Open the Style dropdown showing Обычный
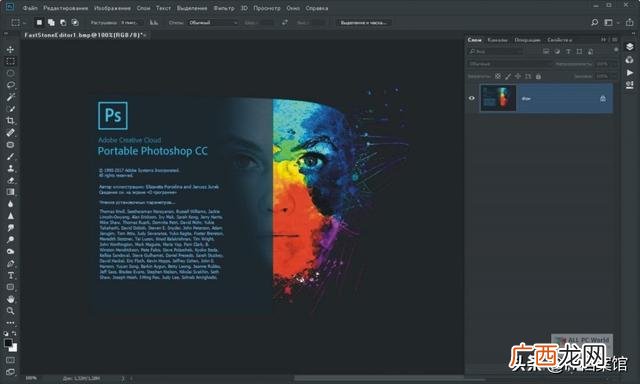The width and height of the screenshot is (640, 384). click(x=213, y=22)
